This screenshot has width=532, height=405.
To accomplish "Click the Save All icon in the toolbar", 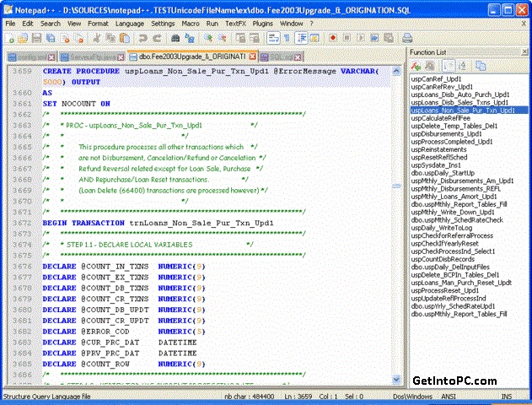I will pyautogui.click(x=51, y=38).
